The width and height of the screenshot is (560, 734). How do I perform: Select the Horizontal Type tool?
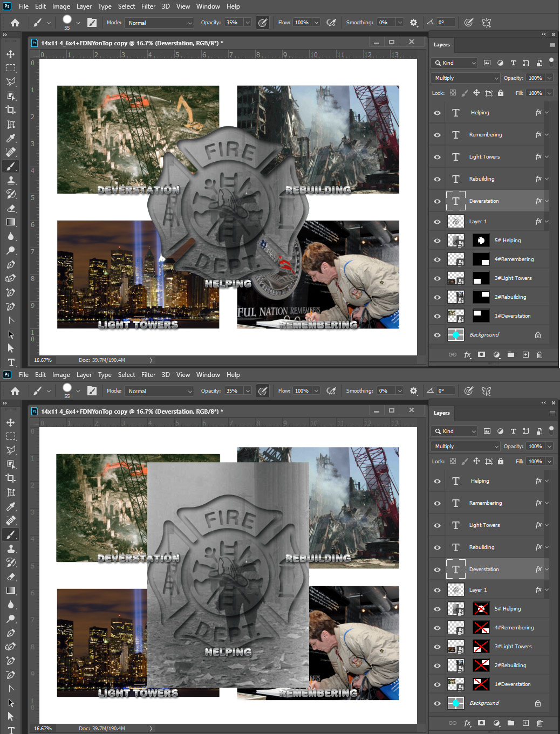pyautogui.click(x=11, y=362)
